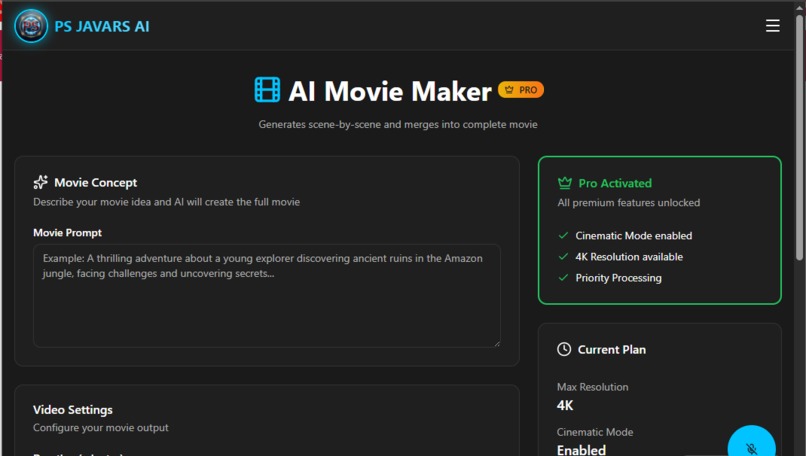Click into the Movie Prompt text area
Screen dimensions: 806x456
[x=267, y=296]
